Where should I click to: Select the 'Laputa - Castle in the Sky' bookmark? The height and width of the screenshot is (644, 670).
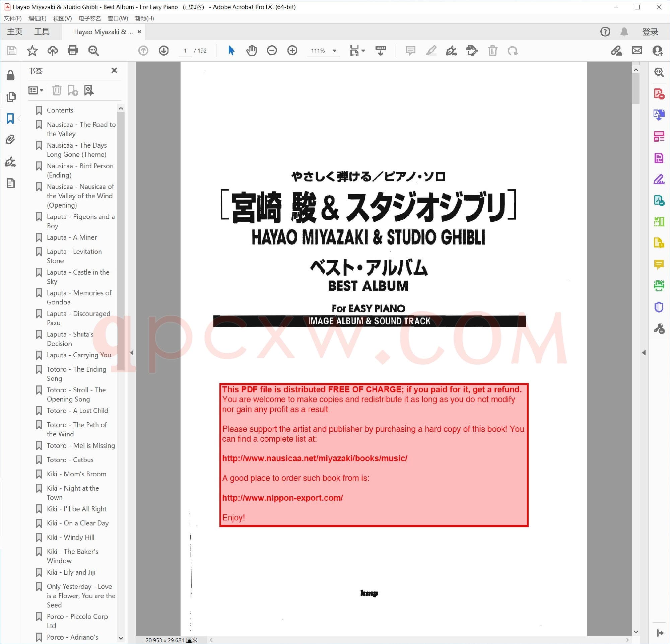click(x=78, y=277)
